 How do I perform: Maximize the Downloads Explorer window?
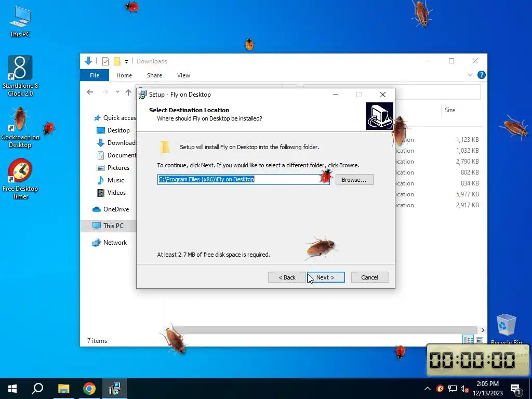(451, 61)
